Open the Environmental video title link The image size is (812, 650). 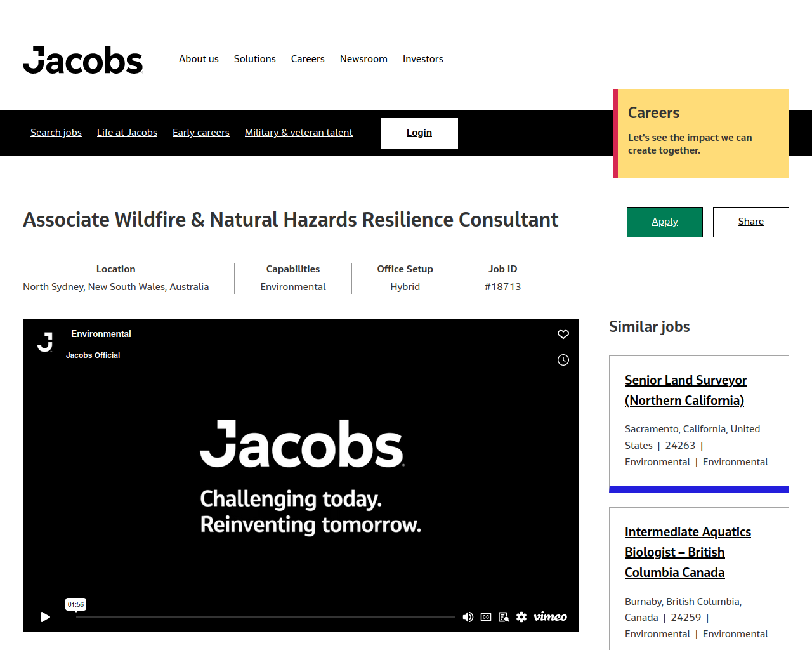(101, 334)
